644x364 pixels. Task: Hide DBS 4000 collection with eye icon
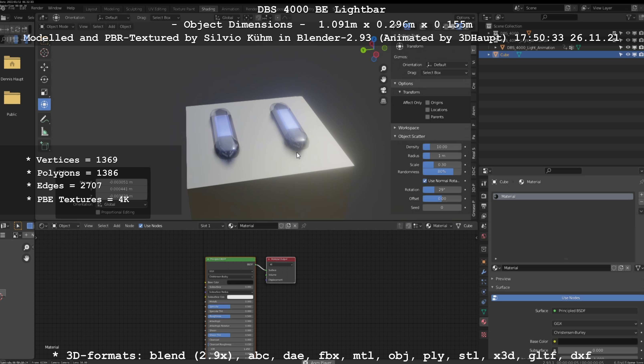coord(628,33)
